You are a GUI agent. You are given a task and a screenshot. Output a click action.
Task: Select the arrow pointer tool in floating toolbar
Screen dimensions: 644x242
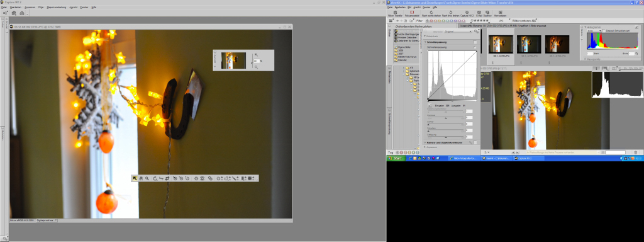coord(135,178)
